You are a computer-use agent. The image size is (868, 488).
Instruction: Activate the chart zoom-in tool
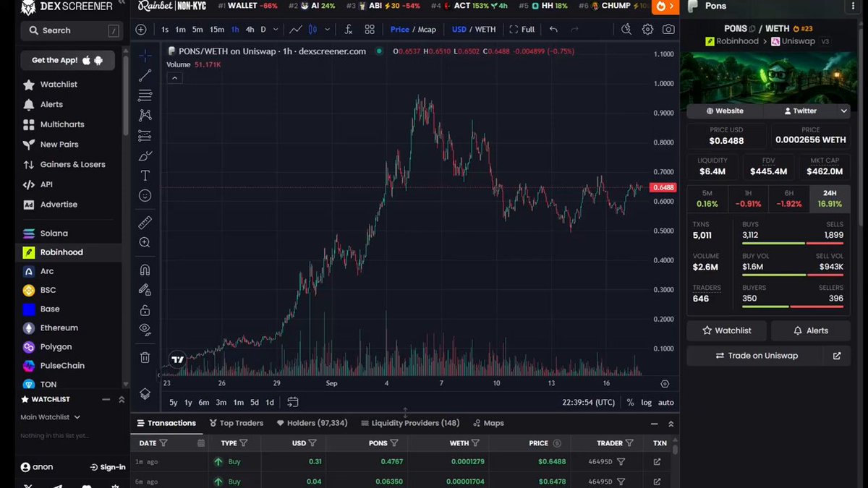click(145, 243)
